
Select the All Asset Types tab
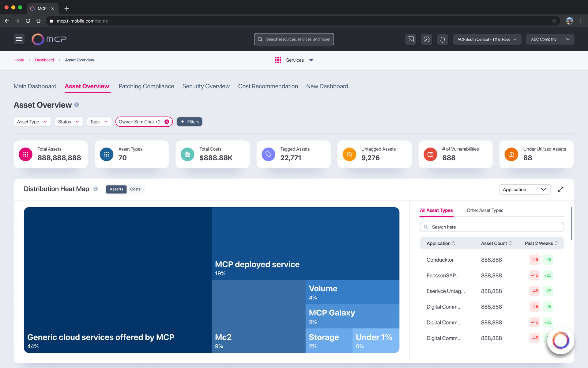(x=436, y=210)
